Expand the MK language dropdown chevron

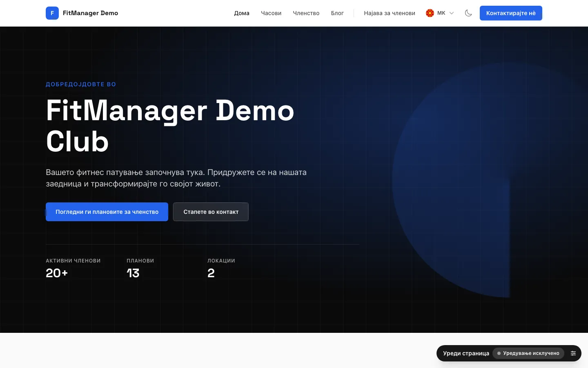(452, 13)
